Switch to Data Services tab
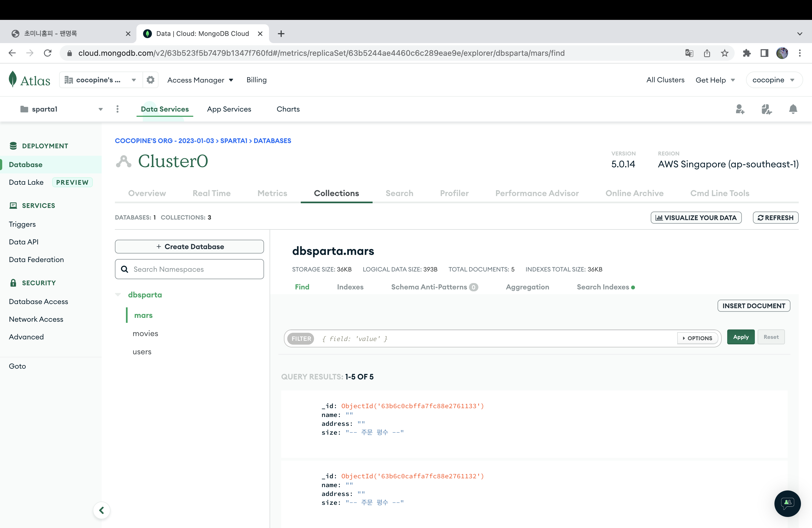Viewport: 812px width, 528px height. pos(165,109)
